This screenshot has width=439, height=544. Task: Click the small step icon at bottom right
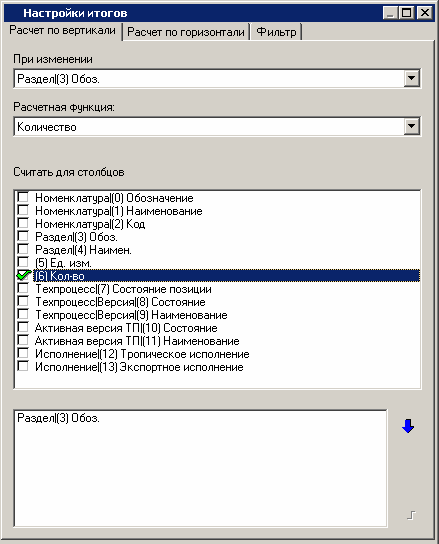pos(411,515)
